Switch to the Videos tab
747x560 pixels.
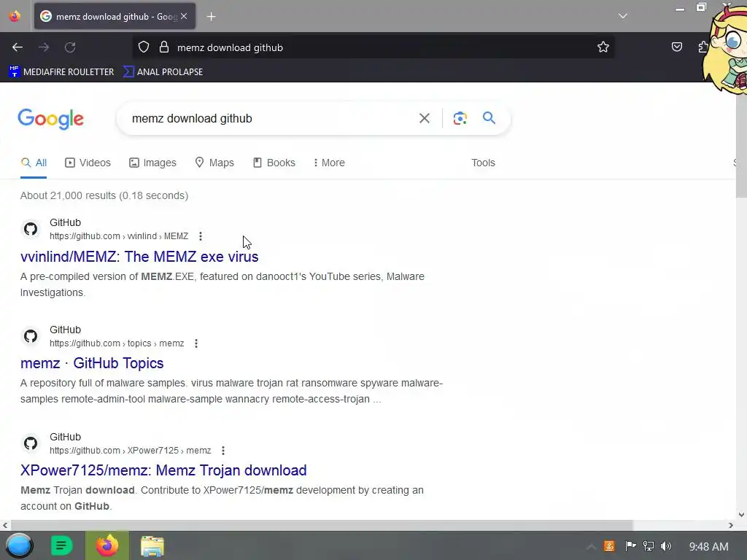coord(88,163)
